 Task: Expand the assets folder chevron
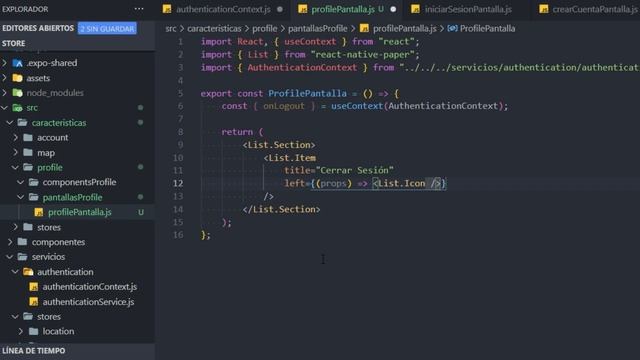tap(5, 78)
